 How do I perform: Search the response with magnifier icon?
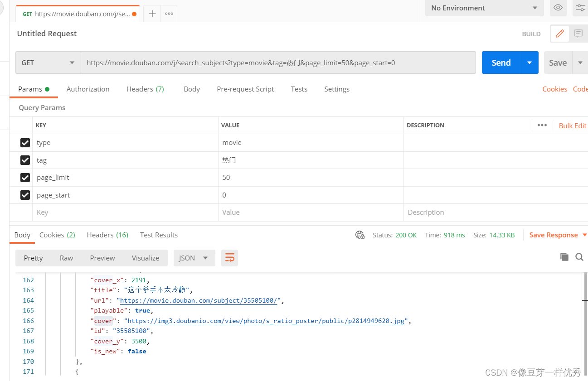pyautogui.click(x=579, y=257)
